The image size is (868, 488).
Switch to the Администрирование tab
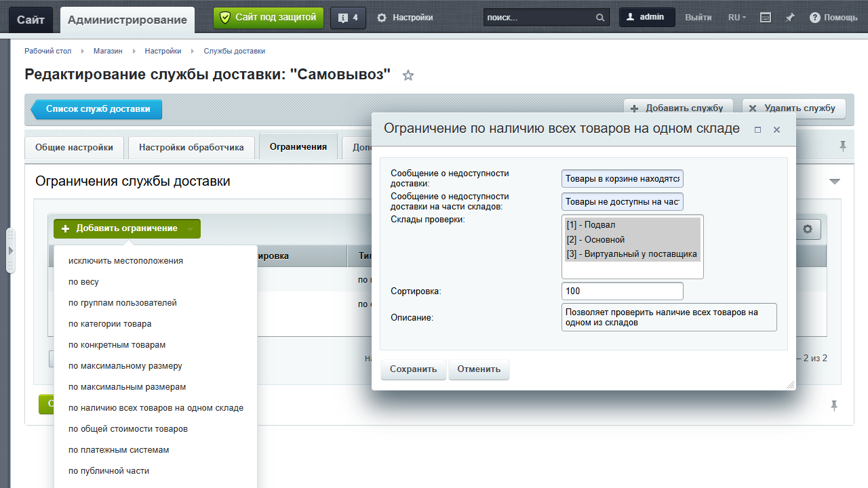(127, 20)
